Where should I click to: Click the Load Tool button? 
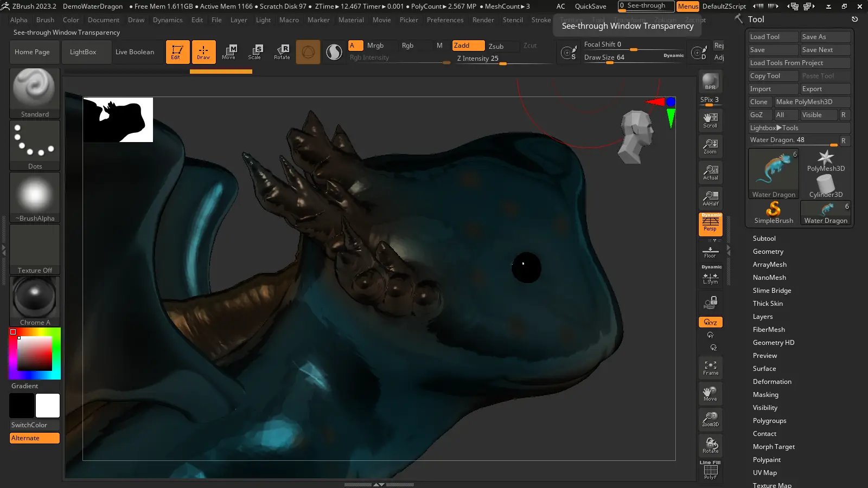[x=773, y=37]
